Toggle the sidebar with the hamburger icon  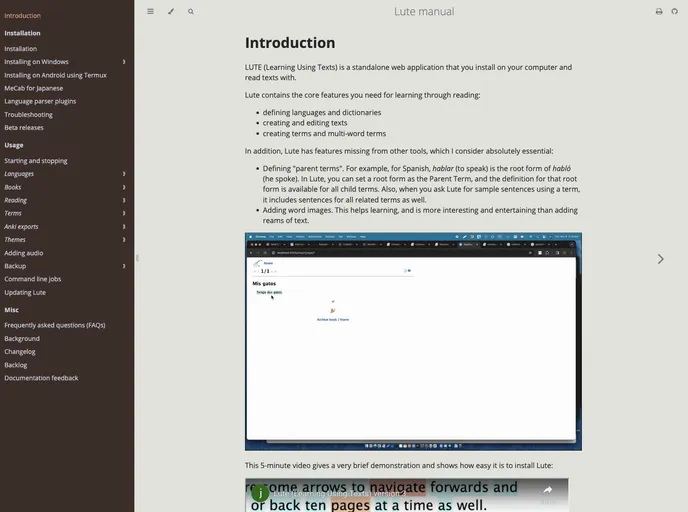point(150,12)
